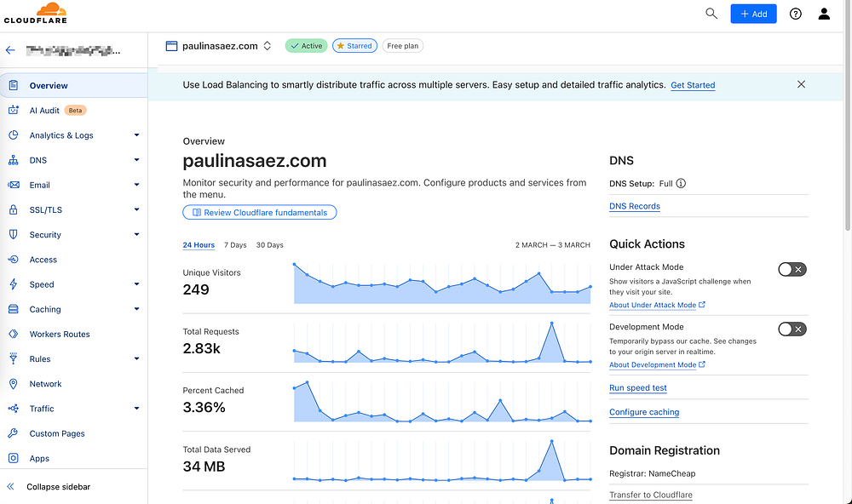Click the page vertical scrollbar
The width and height of the screenshot is (852, 504).
847,128
